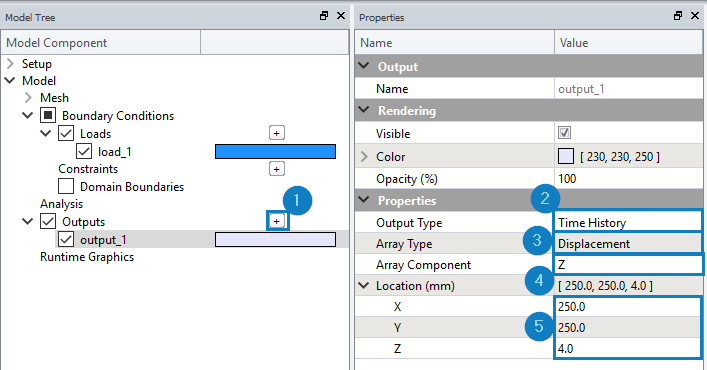Edit the Location Z value field
Image resolution: width=707 pixels, height=370 pixels.
628,348
